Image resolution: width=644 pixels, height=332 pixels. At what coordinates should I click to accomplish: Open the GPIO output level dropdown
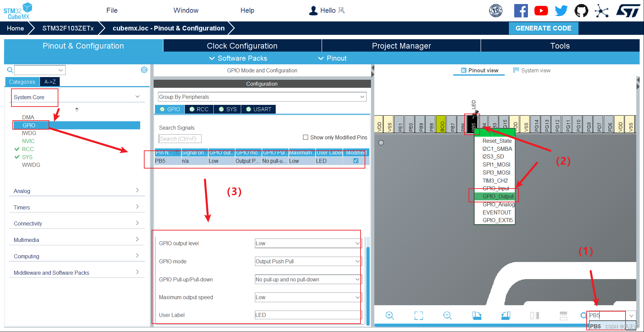pyautogui.click(x=308, y=243)
